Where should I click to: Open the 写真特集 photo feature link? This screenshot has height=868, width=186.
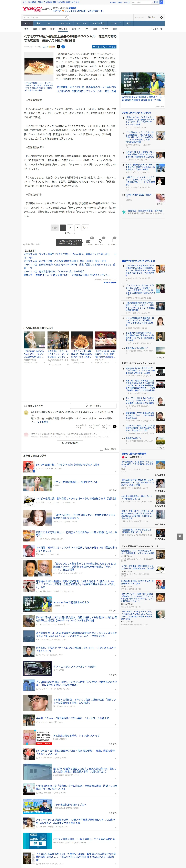[86, 89]
